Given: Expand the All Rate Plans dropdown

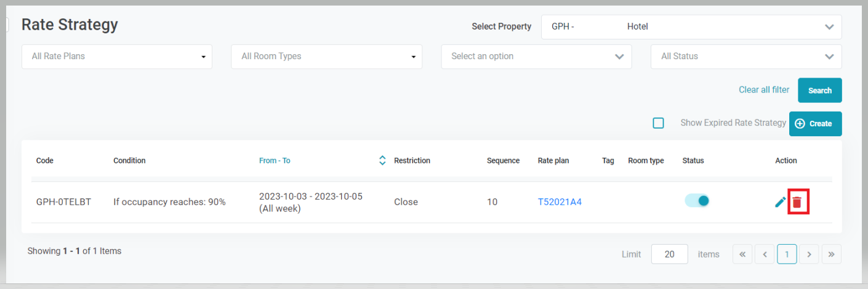Looking at the screenshot, I should pos(117,57).
